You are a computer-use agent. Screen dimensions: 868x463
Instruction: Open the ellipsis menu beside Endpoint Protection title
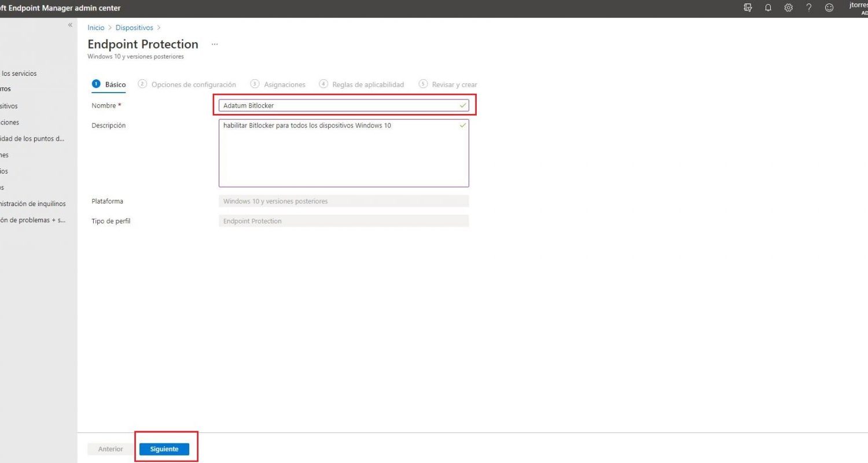215,44
